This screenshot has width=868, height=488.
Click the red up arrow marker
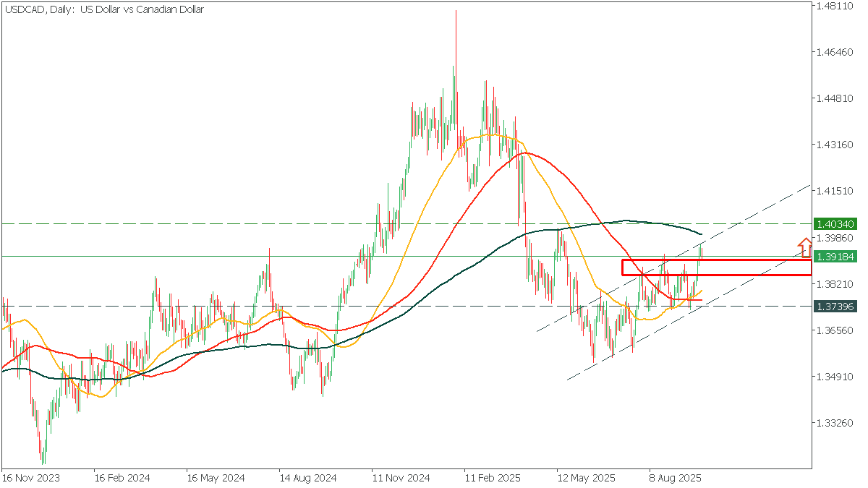point(806,247)
